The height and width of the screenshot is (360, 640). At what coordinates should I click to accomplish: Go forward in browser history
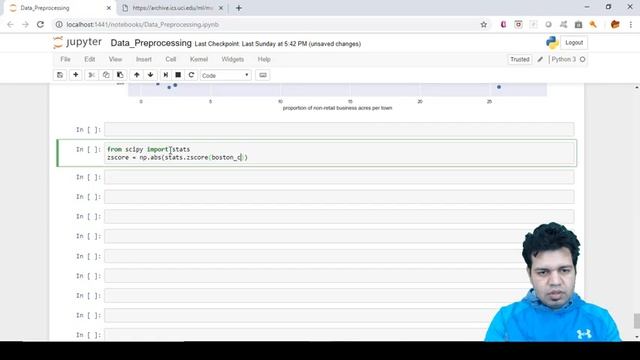(x=25, y=24)
